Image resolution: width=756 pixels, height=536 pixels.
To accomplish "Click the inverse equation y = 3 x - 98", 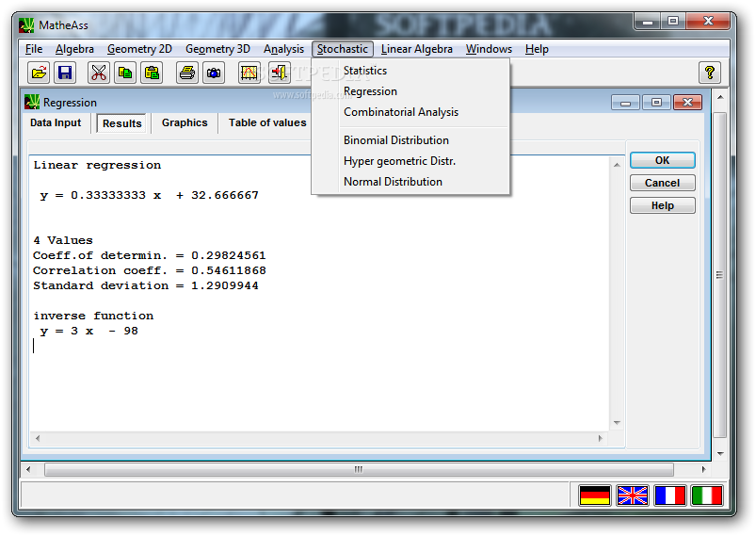I will [89, 331].
